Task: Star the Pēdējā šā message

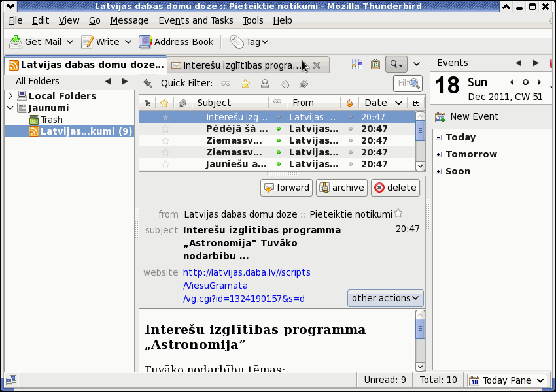Action: [x=165, y=129]
